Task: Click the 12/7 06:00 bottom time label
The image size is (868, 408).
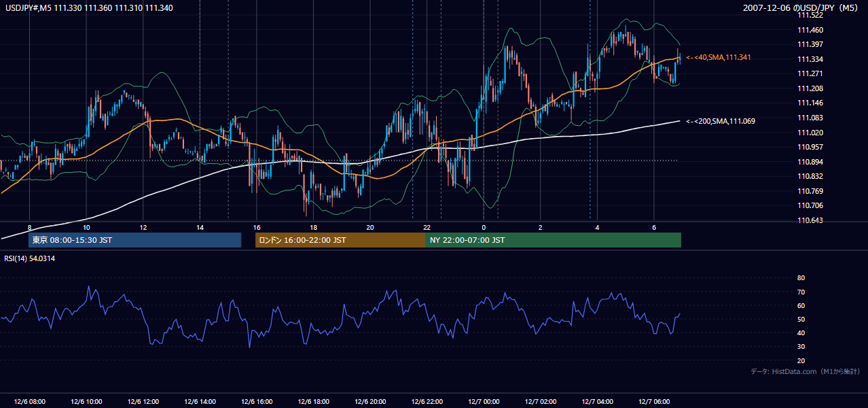Action: pos(653,402)
